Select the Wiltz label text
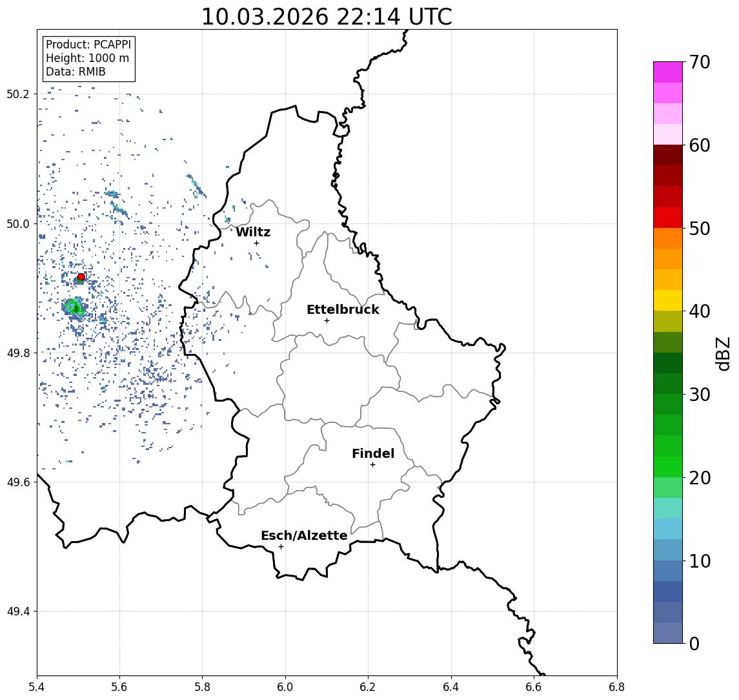Screen dimensions: 739x700 tap(253, 232)
